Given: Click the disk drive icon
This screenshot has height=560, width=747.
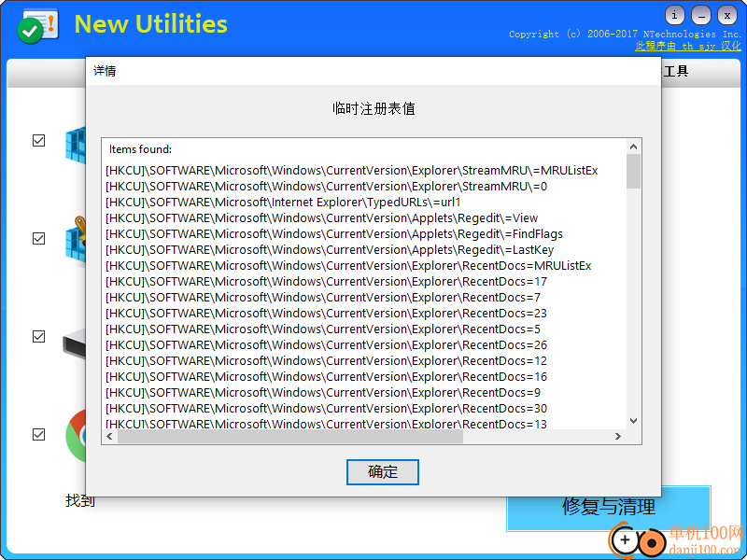Looking at the screenshot, I should (75, 343).
